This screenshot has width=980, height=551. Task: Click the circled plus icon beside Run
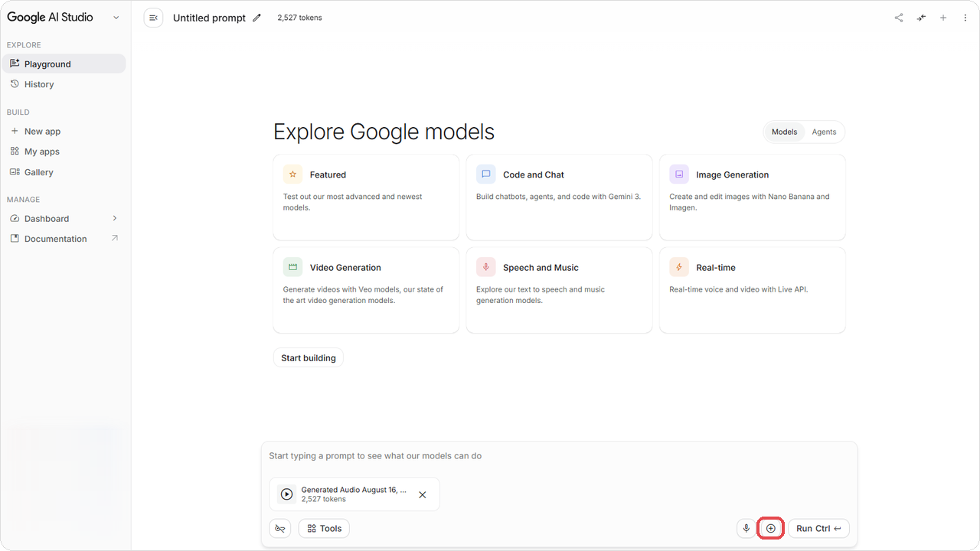771,528
